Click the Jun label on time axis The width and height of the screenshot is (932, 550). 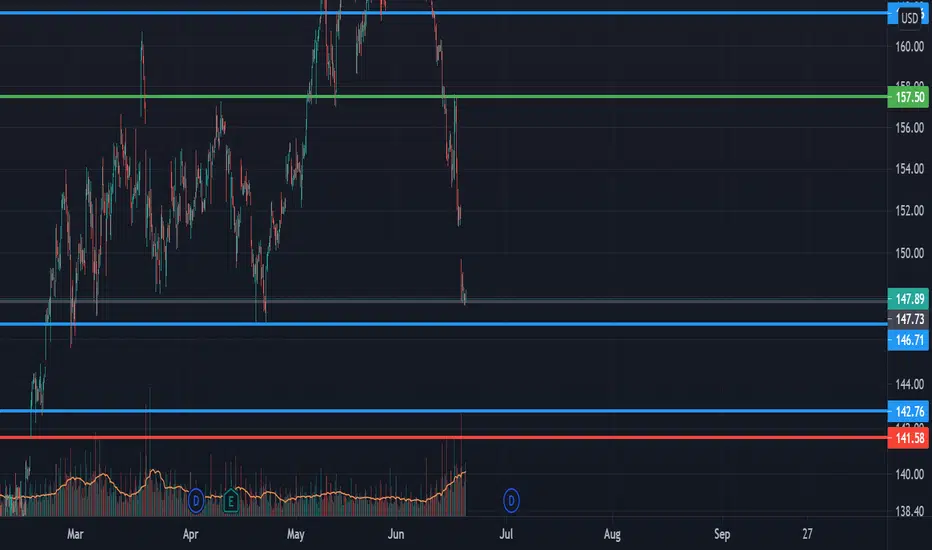(396, 534)
